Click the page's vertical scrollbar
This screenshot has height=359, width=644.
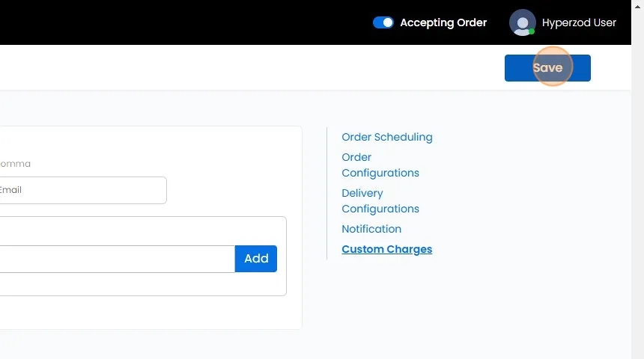pyautogui.click(x=637, y=179)
